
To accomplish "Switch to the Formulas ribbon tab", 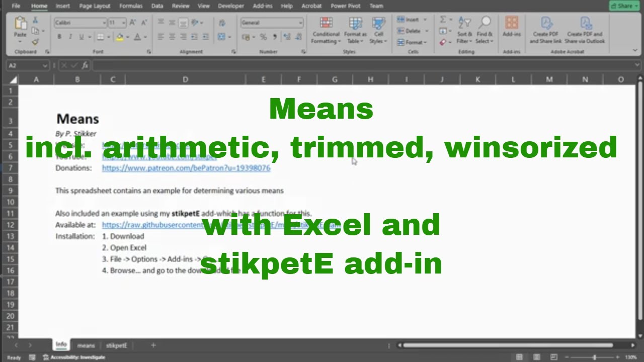I will (x=131, y=6).
